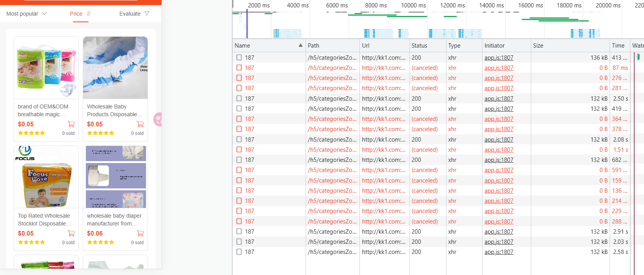Click app.js:1807 initiator in the 682 ms row
Screen dimensions: 644x275
(x=499, y=160)
